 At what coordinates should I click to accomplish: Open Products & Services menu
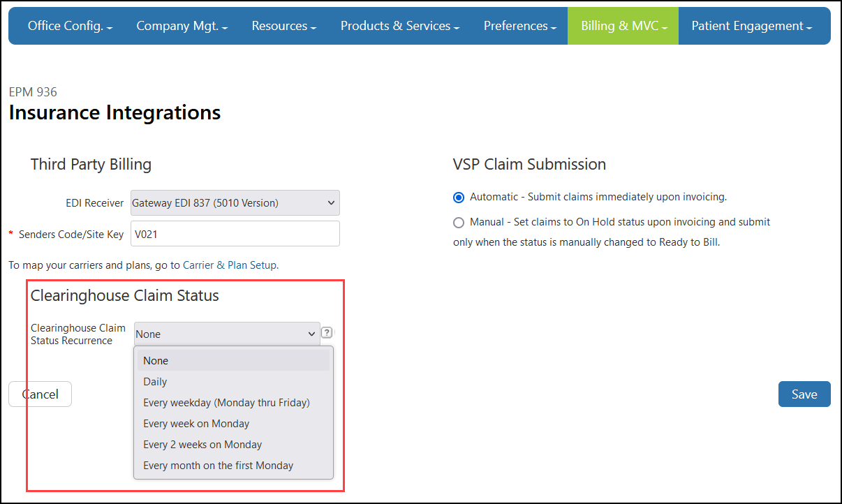(x=399, y=26)
